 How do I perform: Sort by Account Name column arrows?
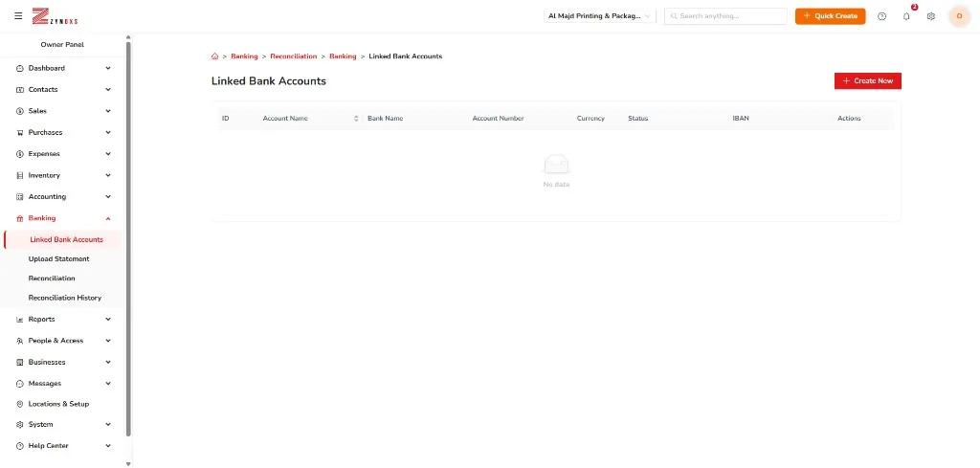click(x=356, y=118)
